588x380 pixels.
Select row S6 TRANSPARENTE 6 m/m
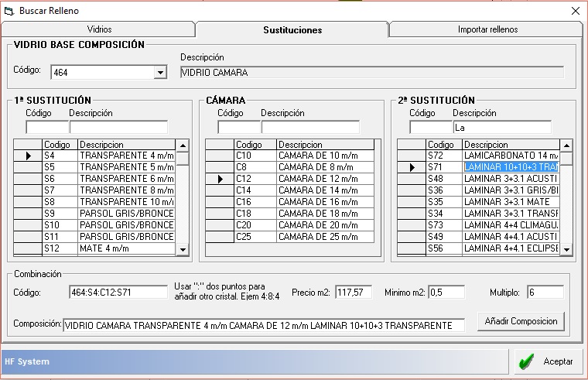126,178
